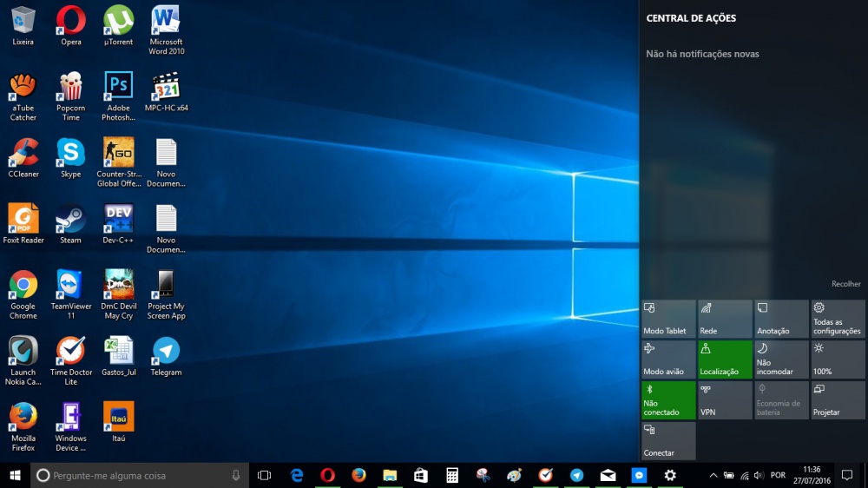Toggle Bluetooth Não conectado tile
The height and width of the screenshot is (488, 868).
point(668,400)
